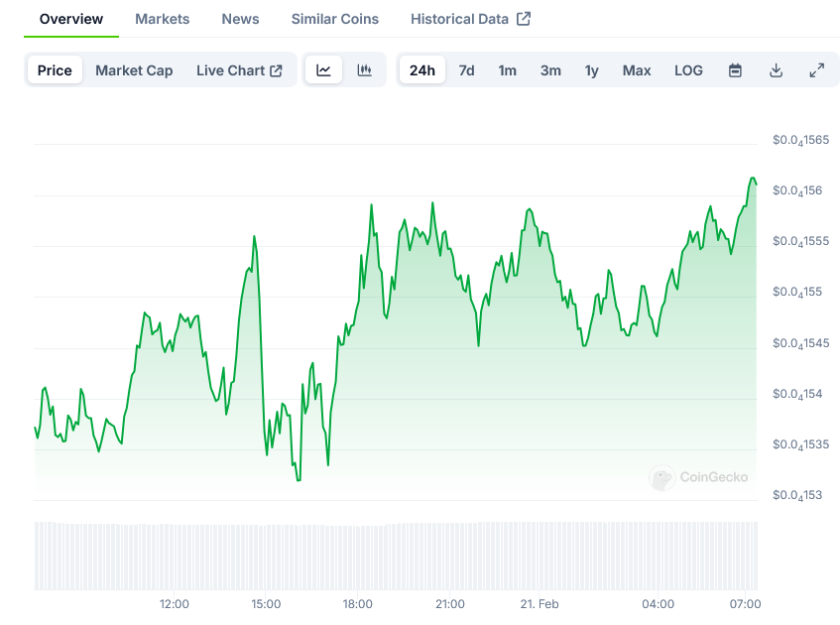The height and width of the screenshot is (625, 840).
Task: Click external link icon beside Historical Data
Action: pos(524,19)
